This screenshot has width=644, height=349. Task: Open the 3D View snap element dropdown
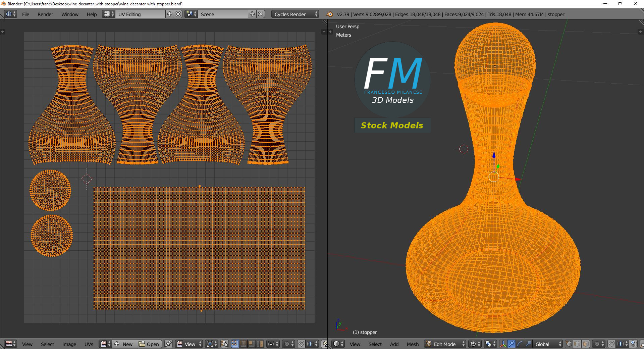tap(623, 344)
